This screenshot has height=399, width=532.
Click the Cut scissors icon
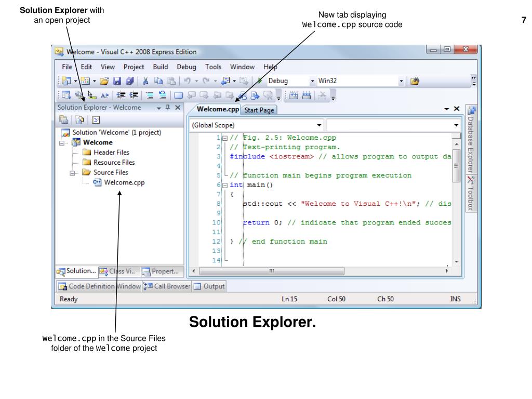coord(145,81)
